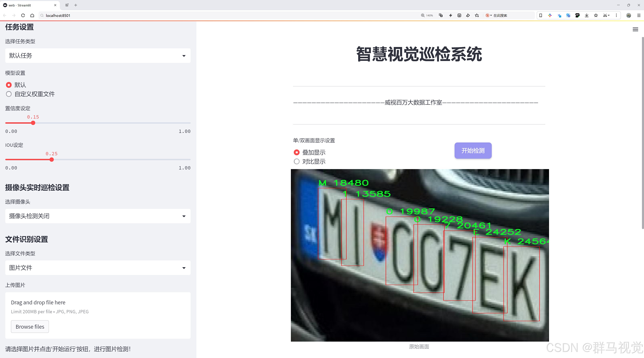Select the 自定义权重文件 radio option
Screen dimensions: 644x358
tap(9, 94)
